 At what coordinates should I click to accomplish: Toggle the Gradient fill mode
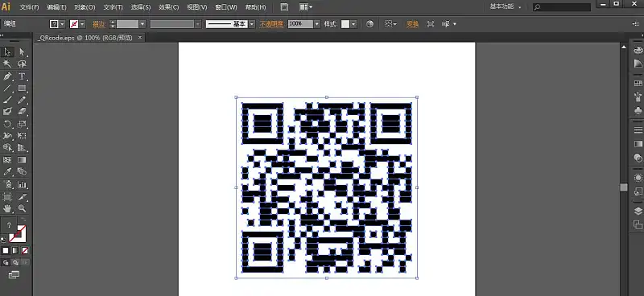click(15, 250)
